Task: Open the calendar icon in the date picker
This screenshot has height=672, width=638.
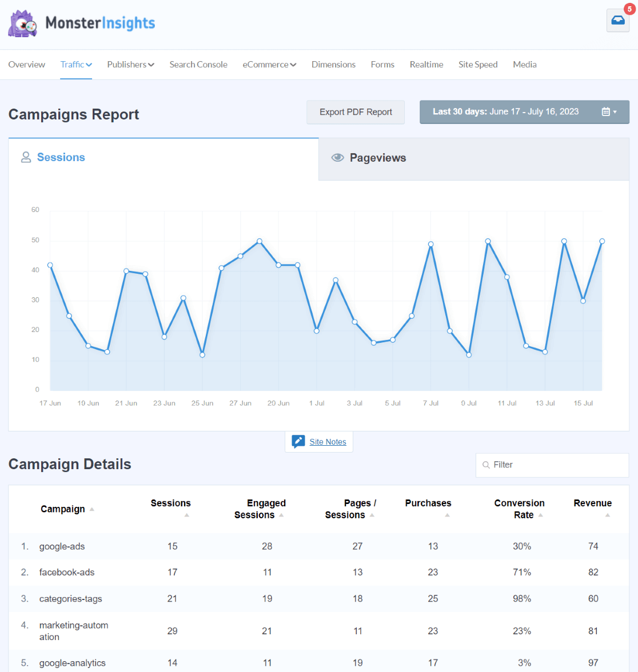Action: pos(606,112)
